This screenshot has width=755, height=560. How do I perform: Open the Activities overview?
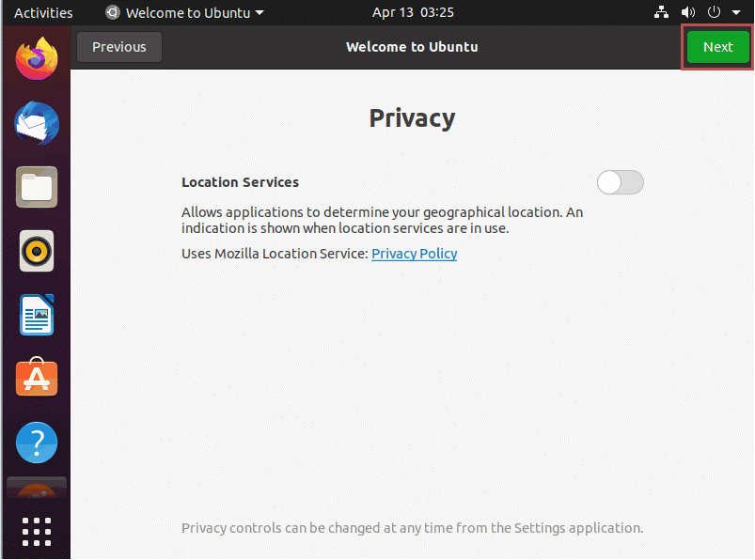pos(43,12)
